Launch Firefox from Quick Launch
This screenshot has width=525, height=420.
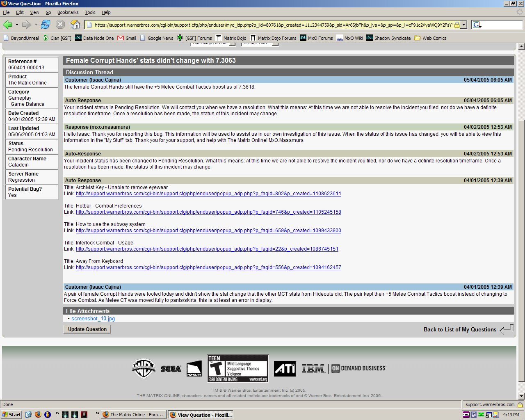(x=38, y=415)
